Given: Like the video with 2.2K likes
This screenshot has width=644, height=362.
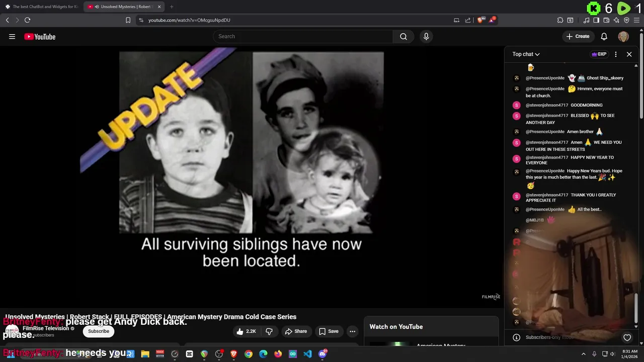Looking at the screenshot, I should click(247, 331).
